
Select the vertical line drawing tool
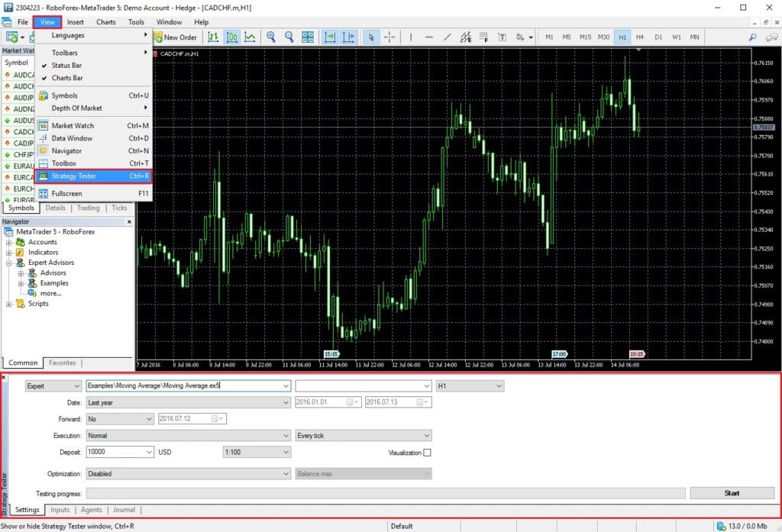[411, 37]
